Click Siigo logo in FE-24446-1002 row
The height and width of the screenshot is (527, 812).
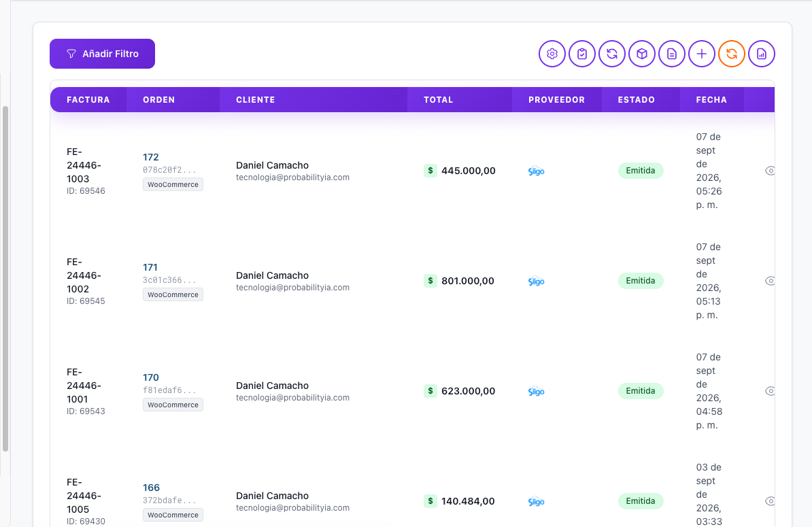point(537,281)
